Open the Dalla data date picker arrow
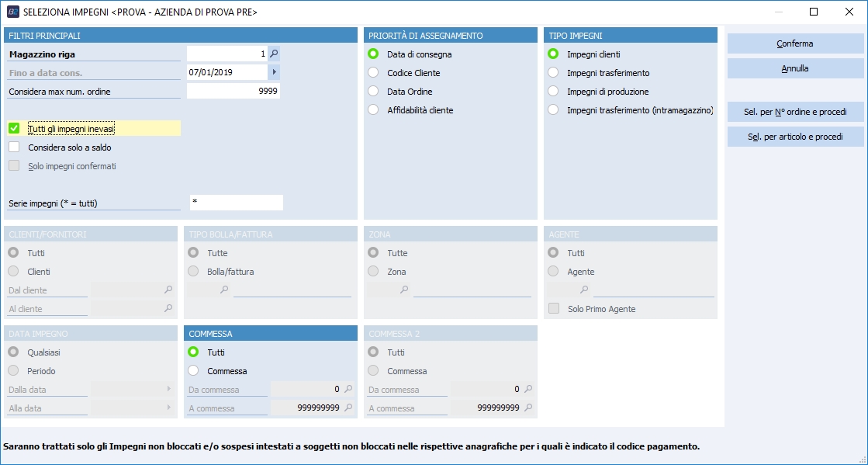 pyautogui.click(x=168, y=389)
